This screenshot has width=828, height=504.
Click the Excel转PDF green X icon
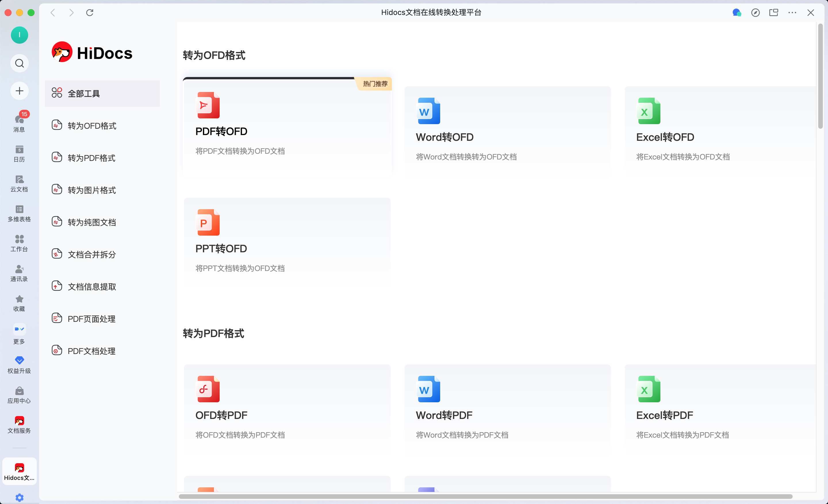tap(649, 389)
